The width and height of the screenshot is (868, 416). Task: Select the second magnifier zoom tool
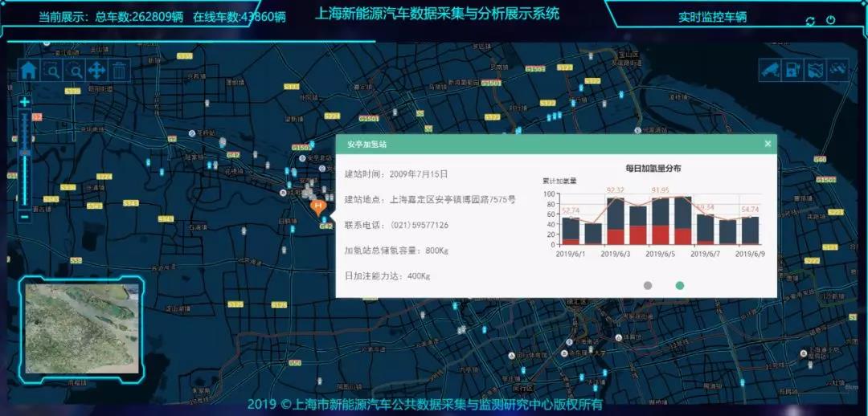tap(74, 70)
